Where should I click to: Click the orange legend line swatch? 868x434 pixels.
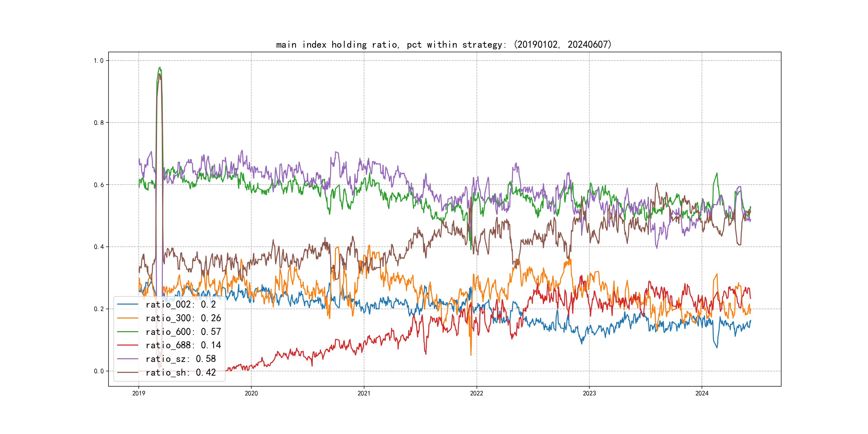(128, 318)
